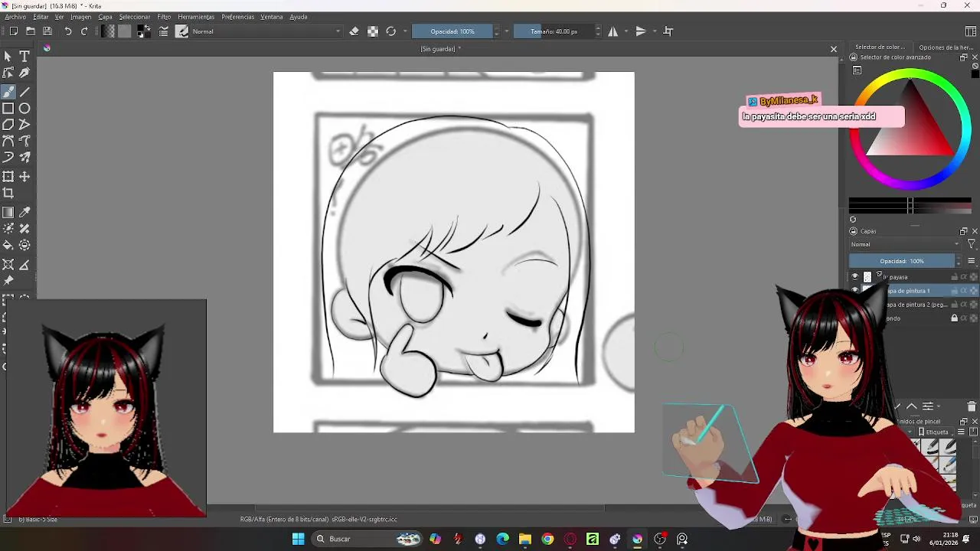Toggle horizontal mirror tool
980x551 pixels.
612,31
